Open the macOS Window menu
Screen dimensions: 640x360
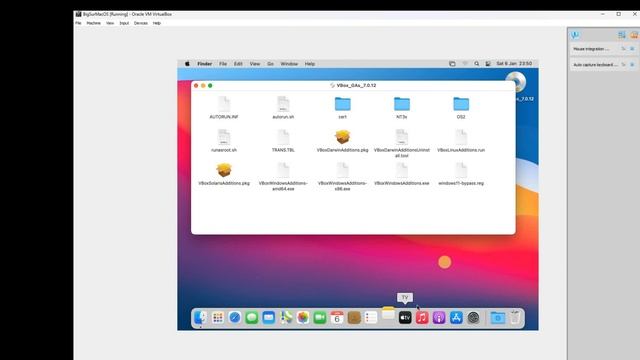coord(289,64)
